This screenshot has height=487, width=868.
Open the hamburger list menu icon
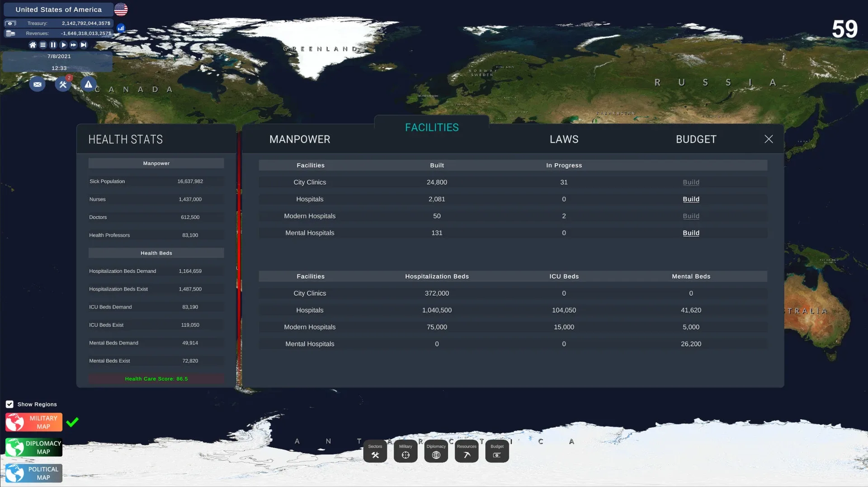coord(43,45)
